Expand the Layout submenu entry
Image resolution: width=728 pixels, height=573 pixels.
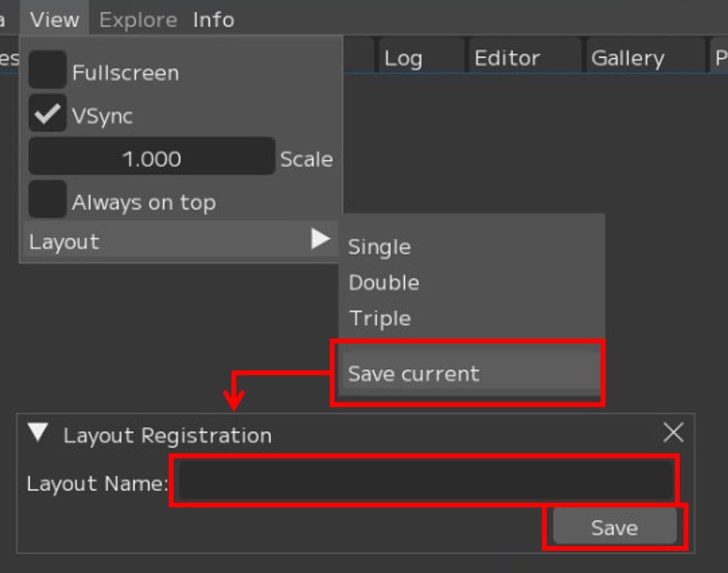tap(179, 241)
